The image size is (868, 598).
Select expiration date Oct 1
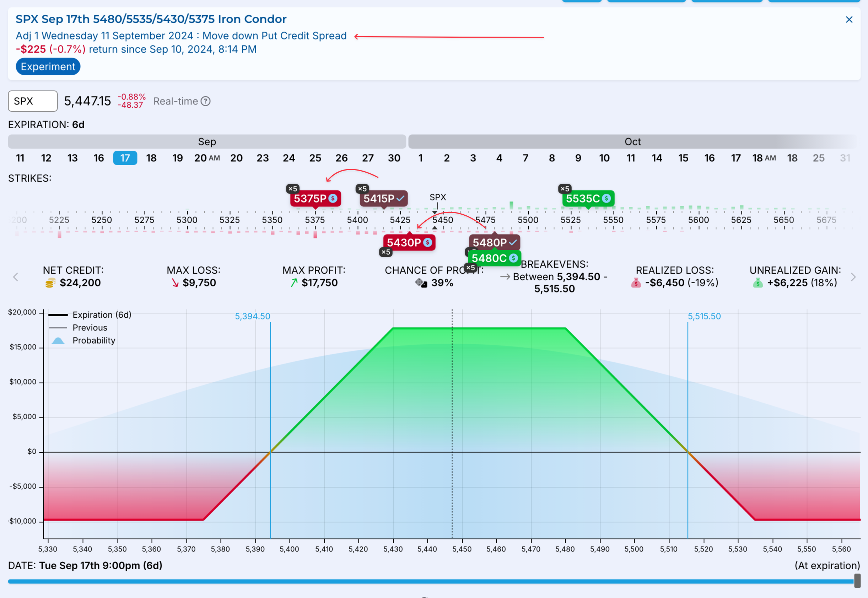coord(420,158)
